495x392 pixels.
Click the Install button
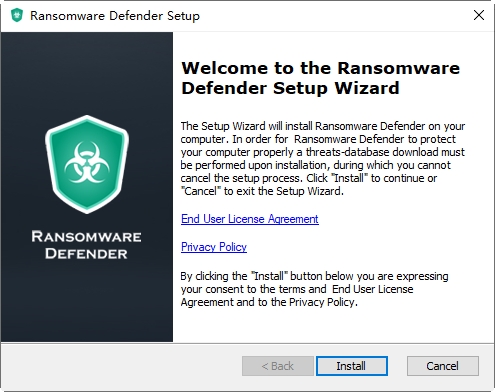click(x=352, y=366)
